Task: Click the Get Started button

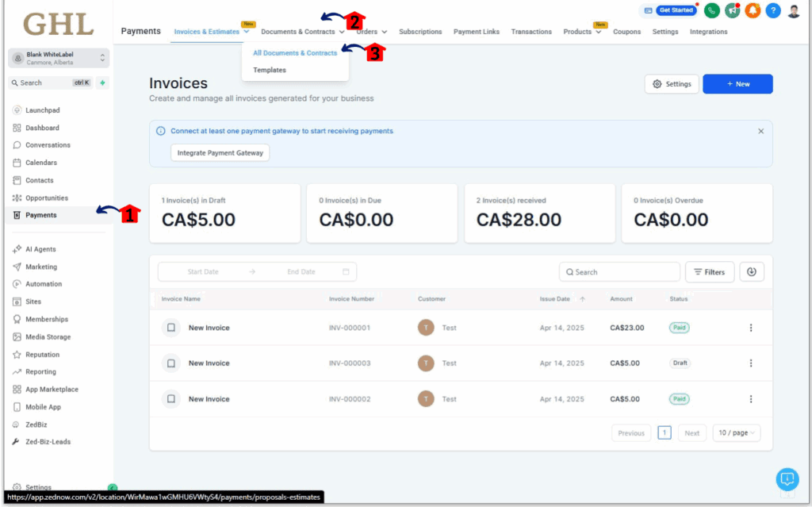Action: (676, 10)
